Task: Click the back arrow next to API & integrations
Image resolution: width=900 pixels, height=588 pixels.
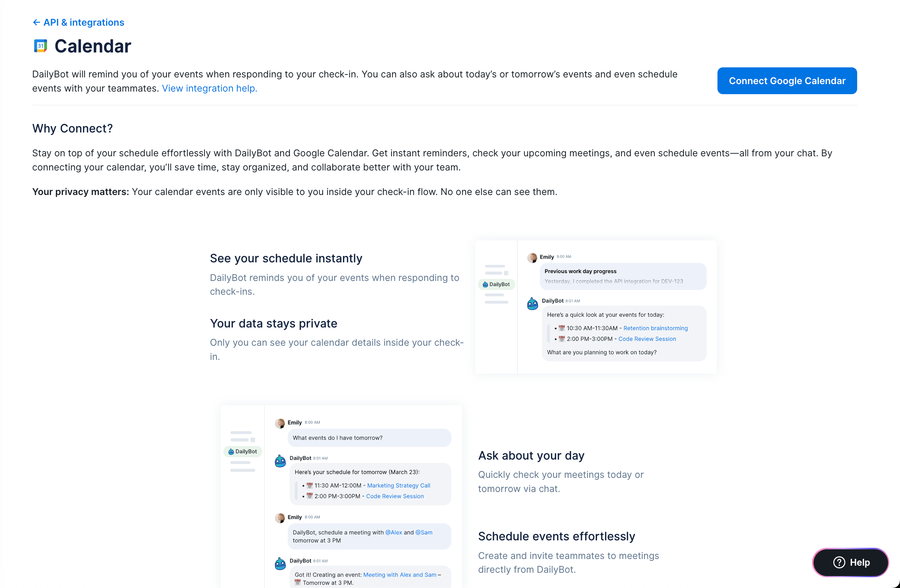Action: tap(36, 23)
